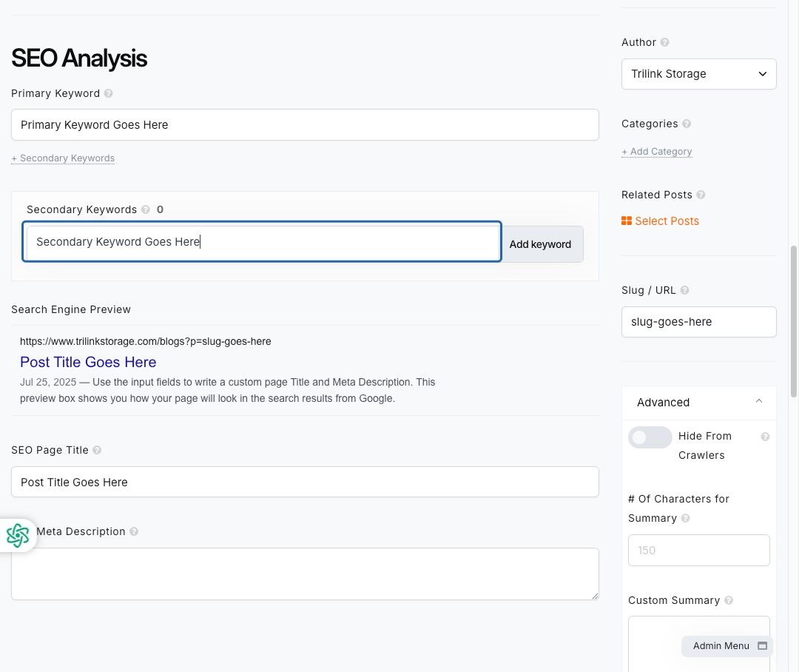Toggle the Hide From Crawlers switch
The height and width of the screenshot is (672, 799).
click(x=650, y=437)
